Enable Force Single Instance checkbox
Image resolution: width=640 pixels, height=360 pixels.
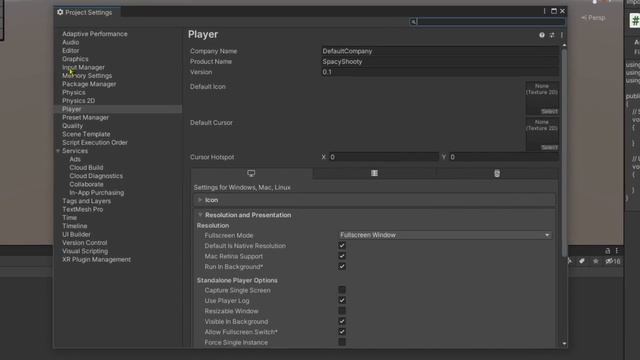pyautogui.click(x=342, y=342)
